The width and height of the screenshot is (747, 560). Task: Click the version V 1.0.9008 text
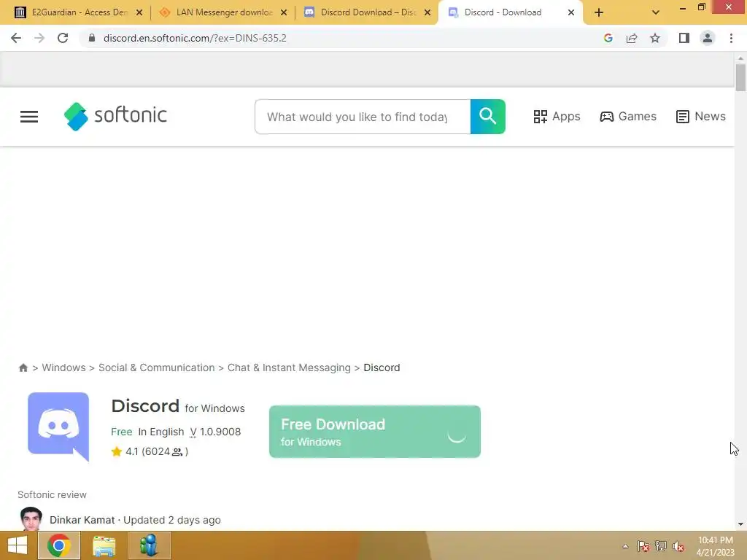click(215, 432)
